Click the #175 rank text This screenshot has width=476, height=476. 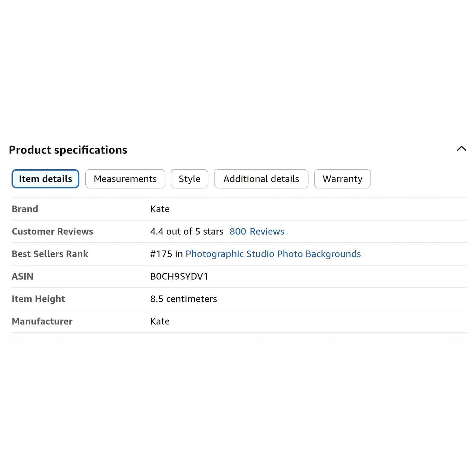[161, 254]
